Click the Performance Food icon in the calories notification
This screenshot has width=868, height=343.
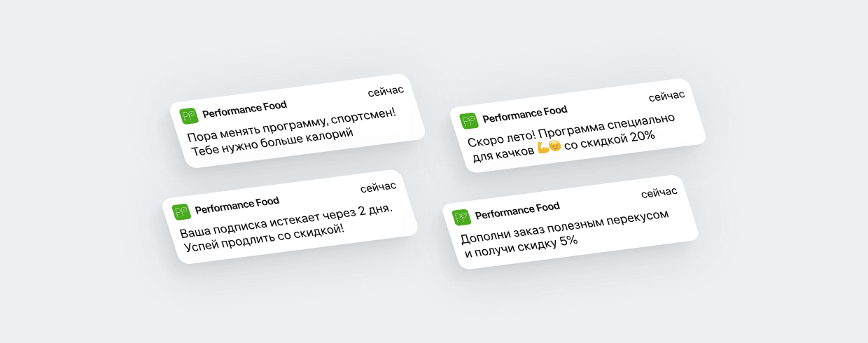pos(189,116)
